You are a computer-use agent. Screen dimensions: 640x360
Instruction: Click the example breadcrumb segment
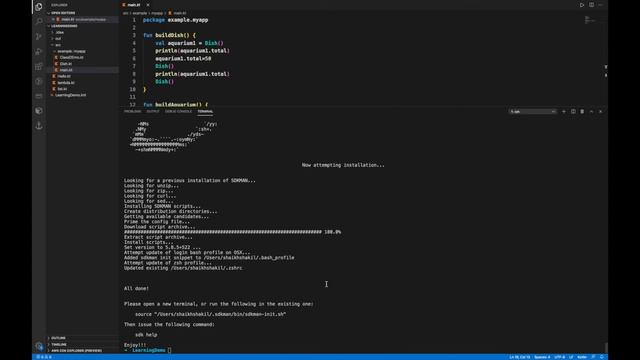click(x=140, y=13)
